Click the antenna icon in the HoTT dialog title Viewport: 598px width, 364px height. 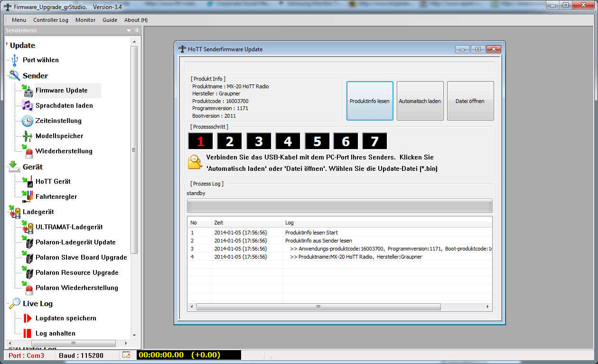click(182, 49)
